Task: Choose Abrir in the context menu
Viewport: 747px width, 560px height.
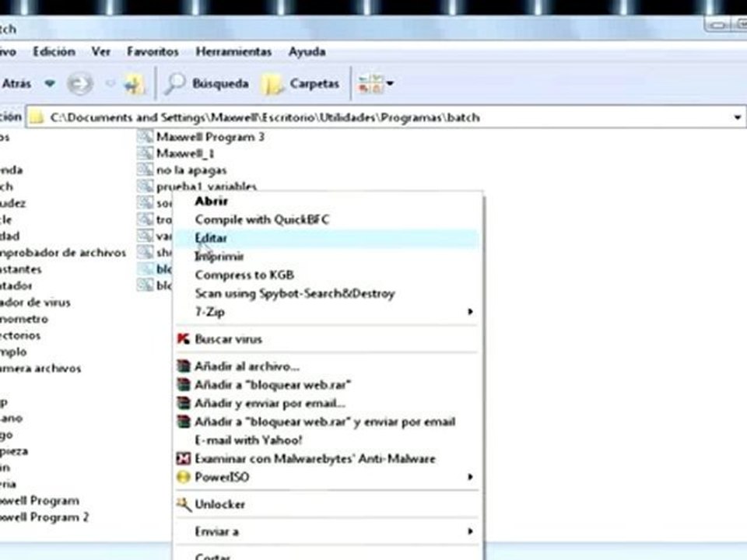Action: [327, 201]
